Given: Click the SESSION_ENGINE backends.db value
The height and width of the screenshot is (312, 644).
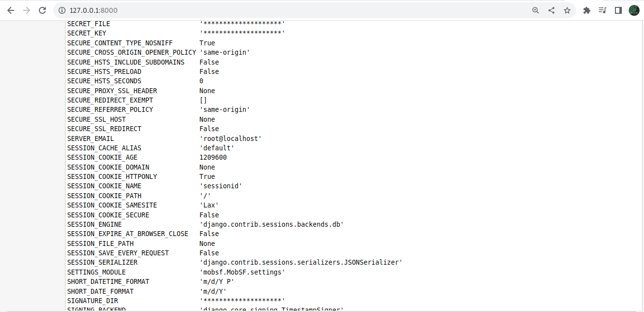Looking at the screenshot, I should coord(271,224).
